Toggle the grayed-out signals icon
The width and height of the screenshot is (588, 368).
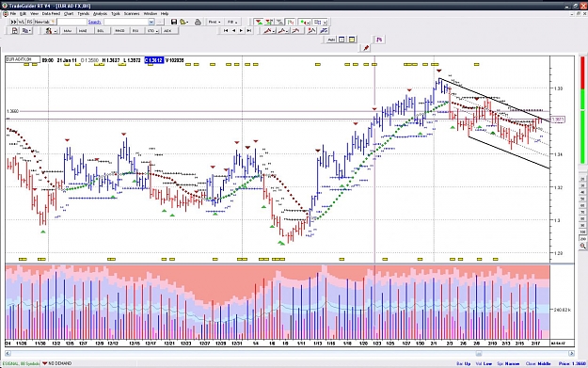click(279, 22)
